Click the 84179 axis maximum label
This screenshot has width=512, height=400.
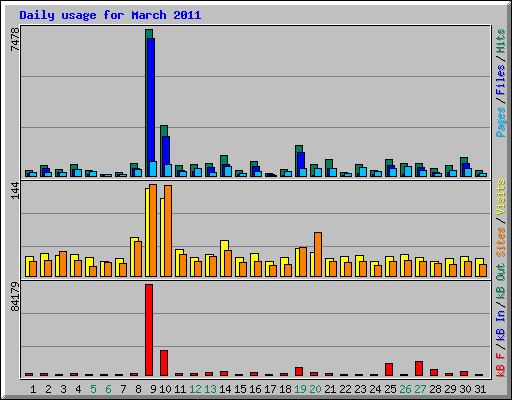[x=15, y=297]
